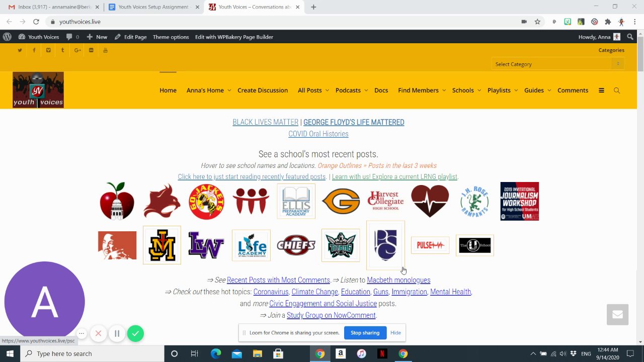Click the admin bar search icon

click(630, 37)
